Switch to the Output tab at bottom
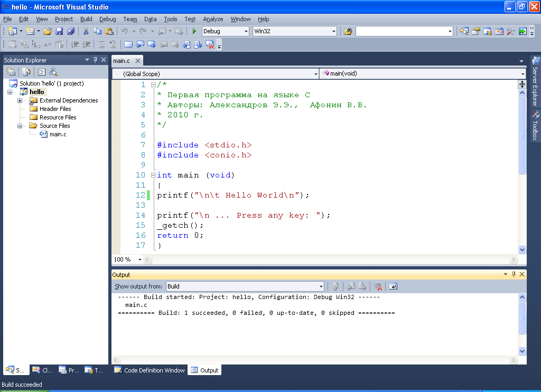Screen dimensions: 541x392 205,370
